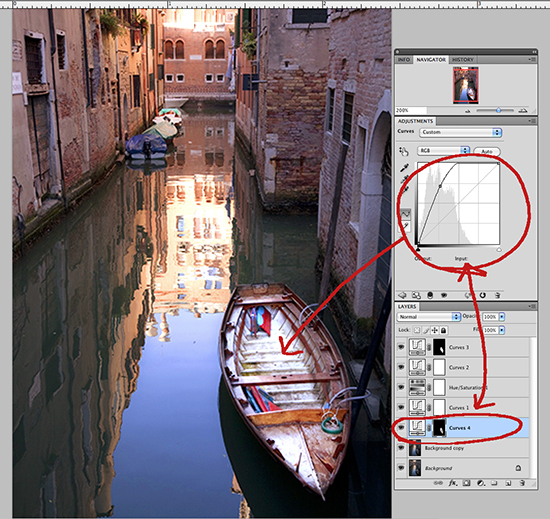Pick the white point eyedropper in Curves
This screenshot has height=519, width=550.
click(404, 190)
